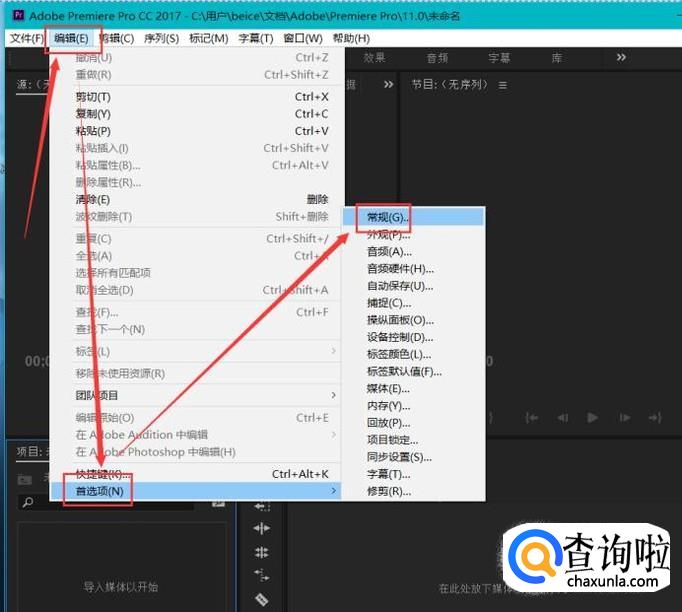Select the Razor tool

click(262, 599)
